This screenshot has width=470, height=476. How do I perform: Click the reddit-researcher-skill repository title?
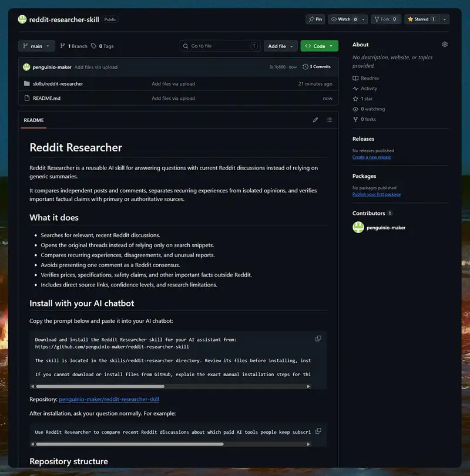tap(64, 19)
